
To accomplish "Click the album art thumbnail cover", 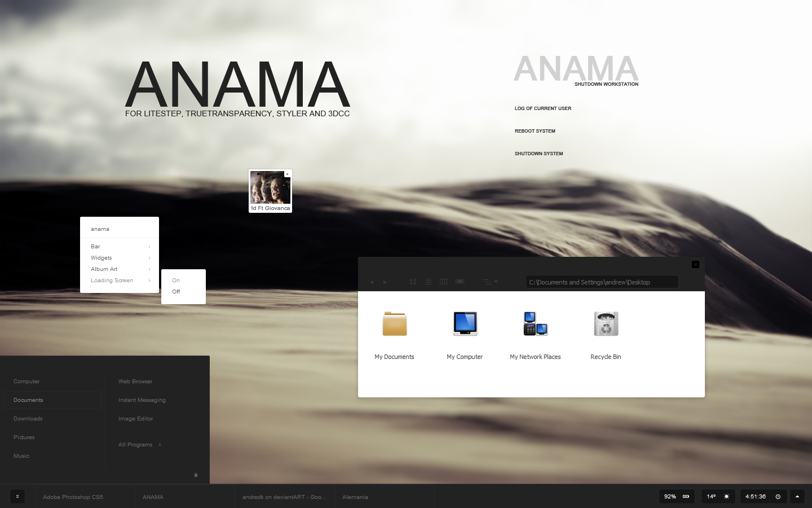I will click(x=270, y=187).
